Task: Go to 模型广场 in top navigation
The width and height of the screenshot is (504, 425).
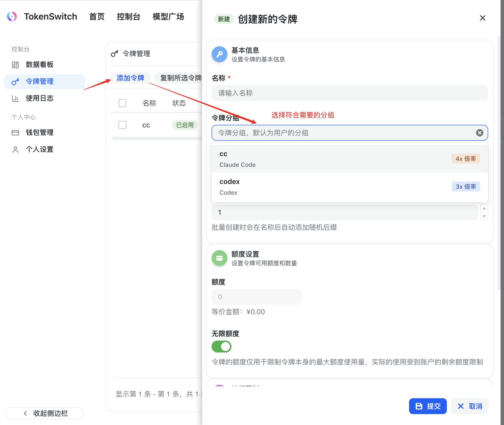Action: tap(168, 17)
